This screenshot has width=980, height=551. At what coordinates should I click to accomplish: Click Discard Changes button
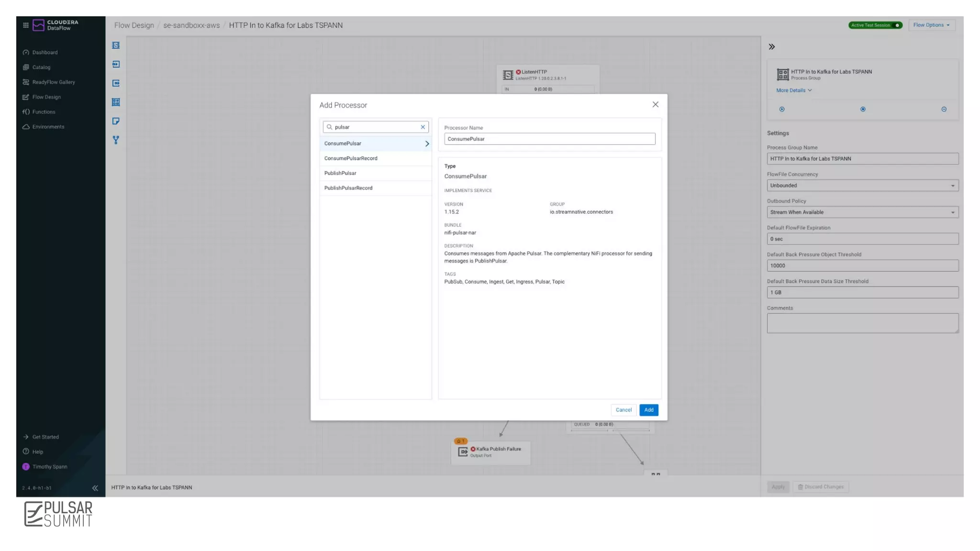(820, 487)
